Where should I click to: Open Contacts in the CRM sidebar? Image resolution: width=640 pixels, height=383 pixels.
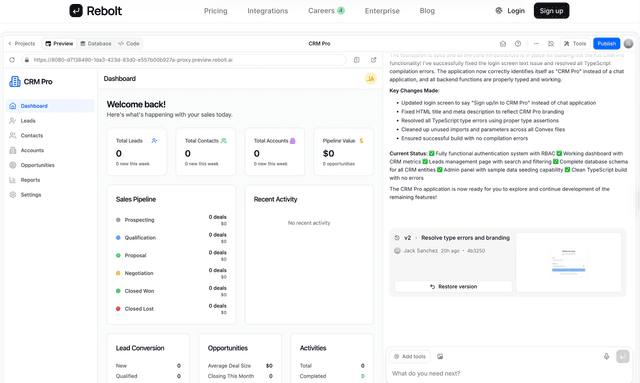(51, 136)
